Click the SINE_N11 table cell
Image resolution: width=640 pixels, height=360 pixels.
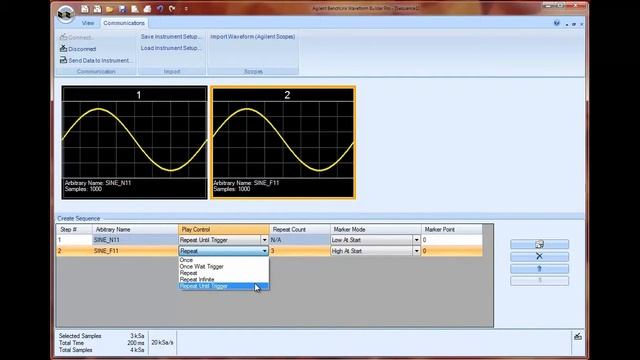pos(135,240)
